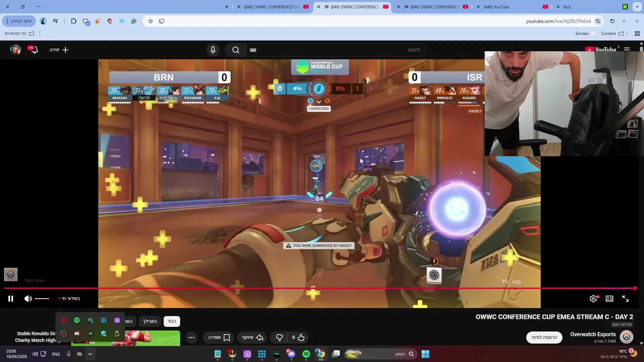Enter fullscreen on the video player
The height and width of the screenshot is (362, 644).
[x=625, y=299]
